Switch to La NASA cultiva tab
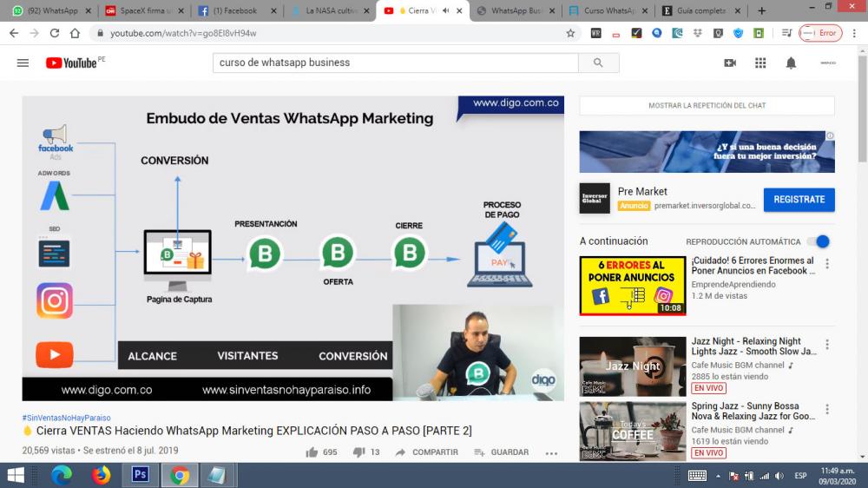 (x=330, y=10)
